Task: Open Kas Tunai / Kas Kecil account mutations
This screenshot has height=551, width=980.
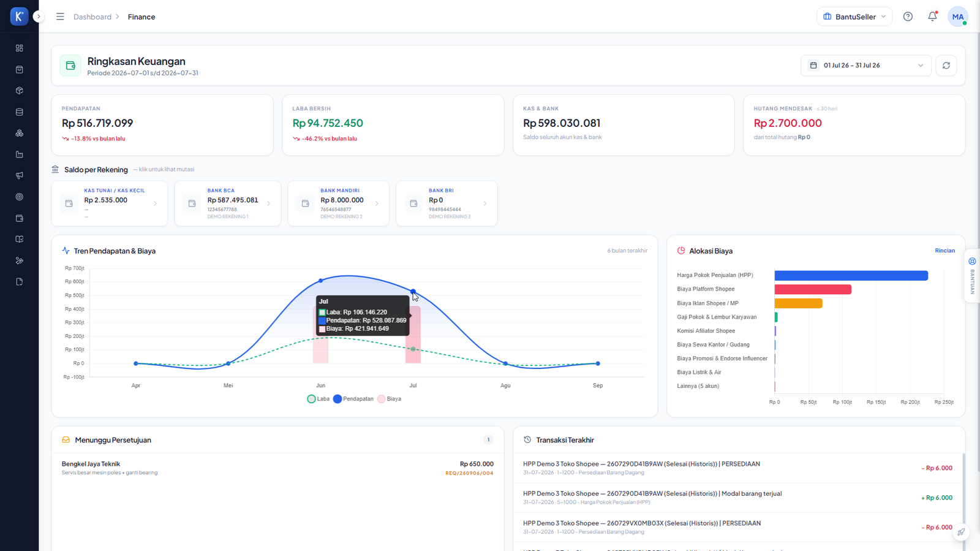Action: click(110, 203)
